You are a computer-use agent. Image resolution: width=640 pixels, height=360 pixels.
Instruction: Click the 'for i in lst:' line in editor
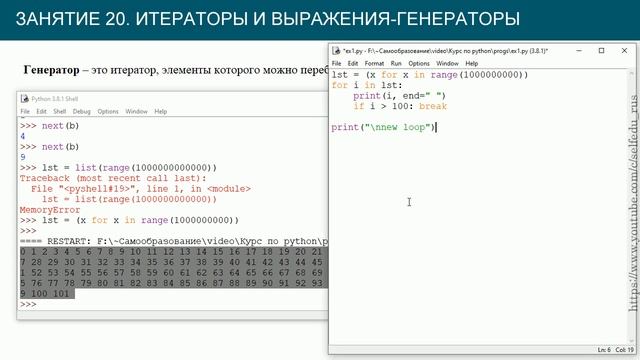click(x=367, y=85)
